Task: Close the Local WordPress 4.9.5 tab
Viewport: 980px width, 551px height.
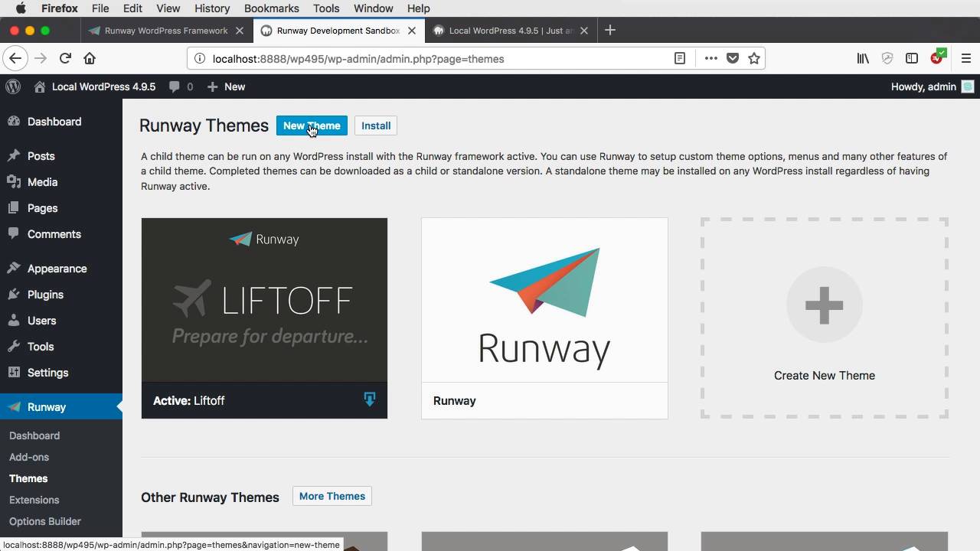Action: (x=584, y=31)
